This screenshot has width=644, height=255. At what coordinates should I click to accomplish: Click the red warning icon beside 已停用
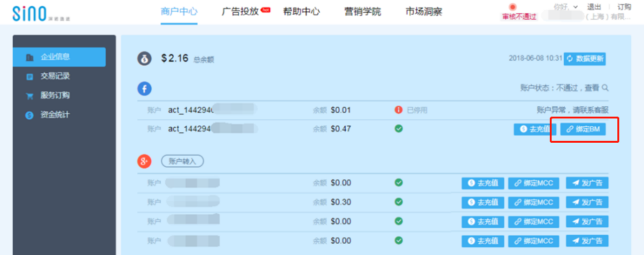click(x=398, y=110)
